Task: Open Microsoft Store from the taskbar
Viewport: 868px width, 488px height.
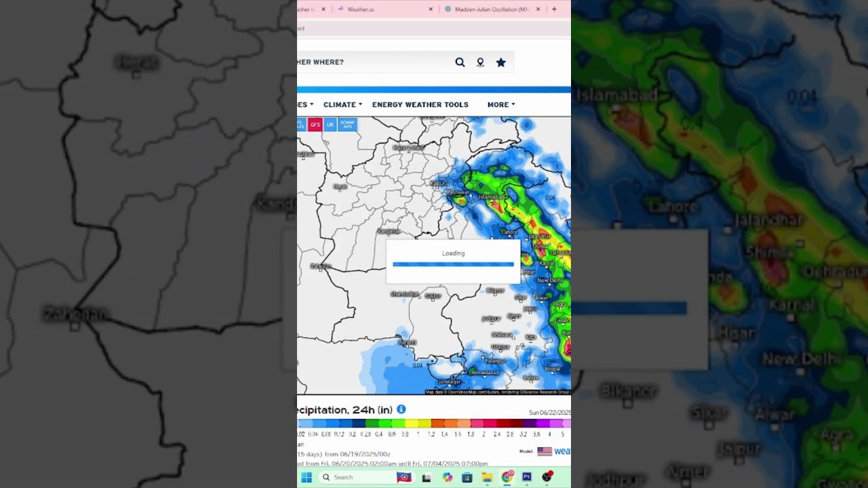Action: click(x=467, y=477)
